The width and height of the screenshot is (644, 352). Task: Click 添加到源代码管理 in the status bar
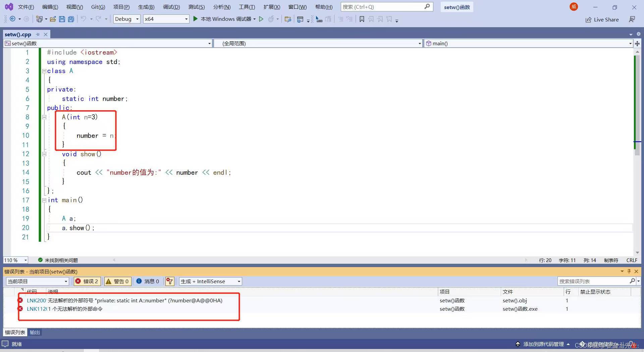pyautogui.click(x=543, y=344)
